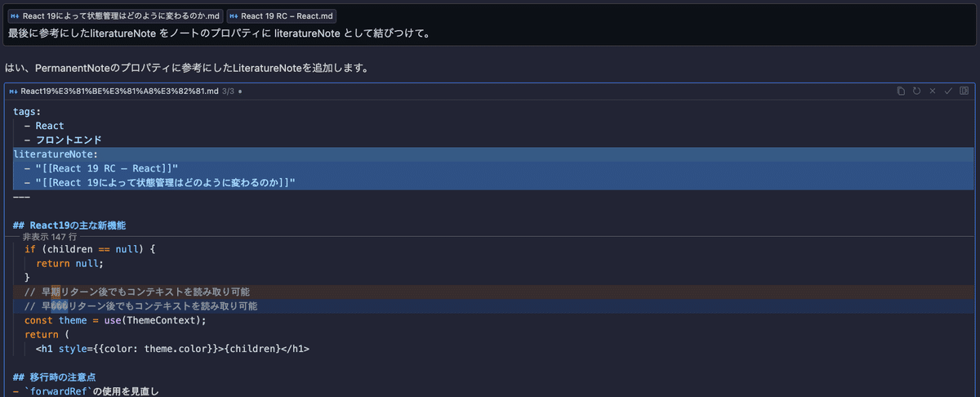Open the React 19 RC – React.md file chip
980x397 pixels.
[281, 16]
